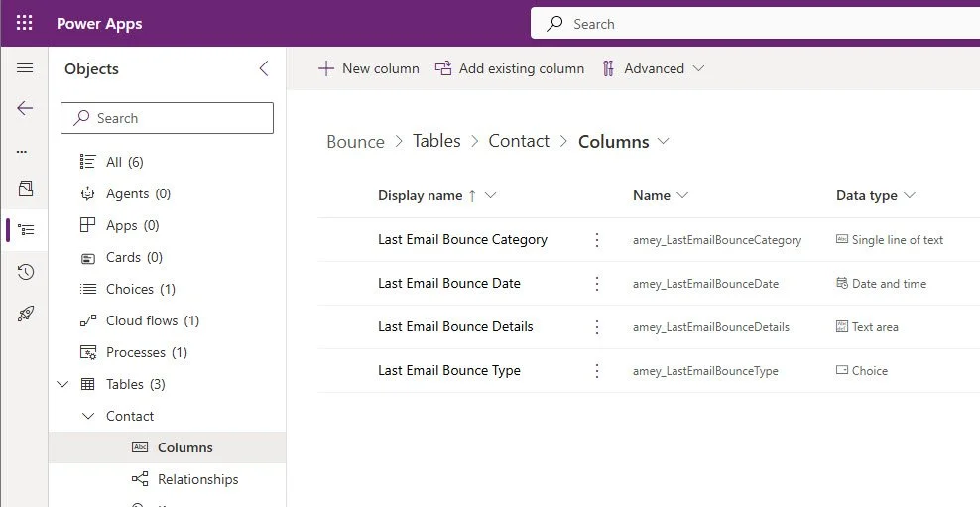Click New column button
The width and height of the screenshot is (980, 507).
(369, 68)
